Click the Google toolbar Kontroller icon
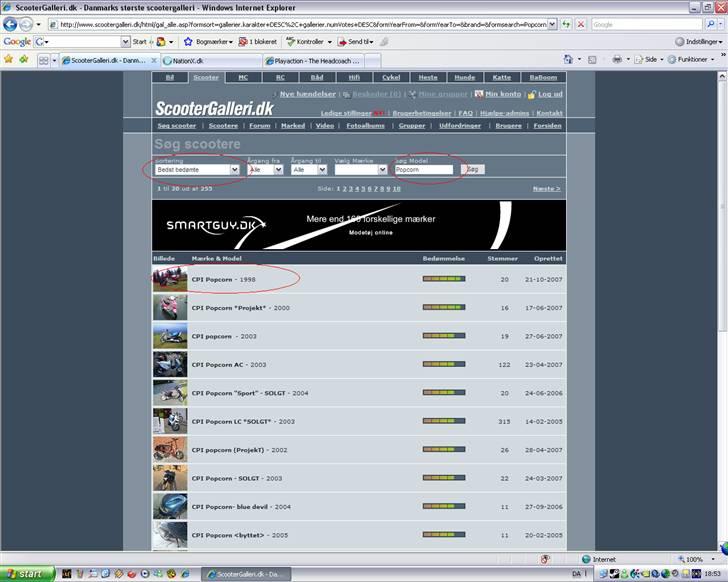This screenshot has height=582, width=728. [x=290, y=42]
